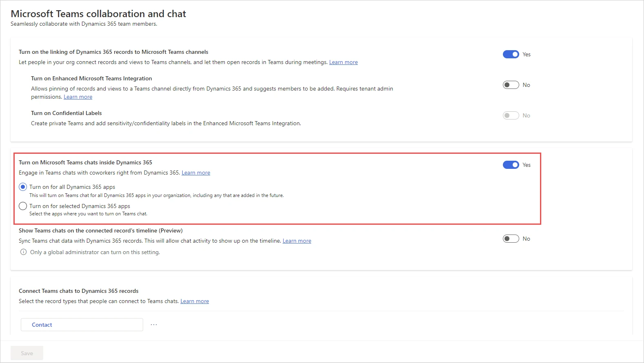
Task: Open Learn more link for Teams chats inside Dynamics
Action: pyautogui.click(x=196, y=173)
